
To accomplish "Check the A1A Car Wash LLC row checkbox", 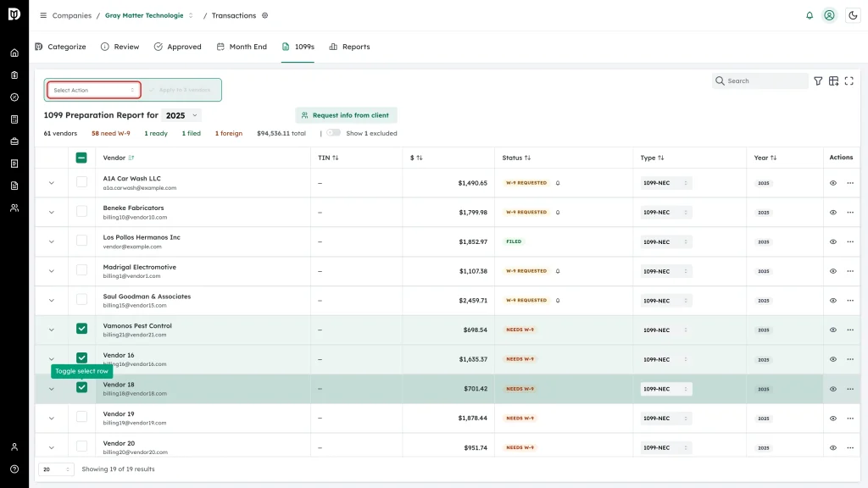I will click(x=81, y=181).
